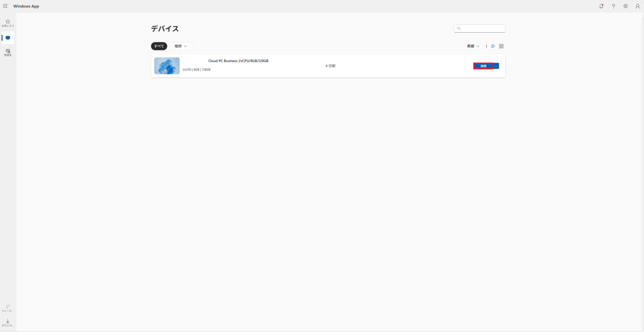Open the user account profile icon

pos(638,6)
